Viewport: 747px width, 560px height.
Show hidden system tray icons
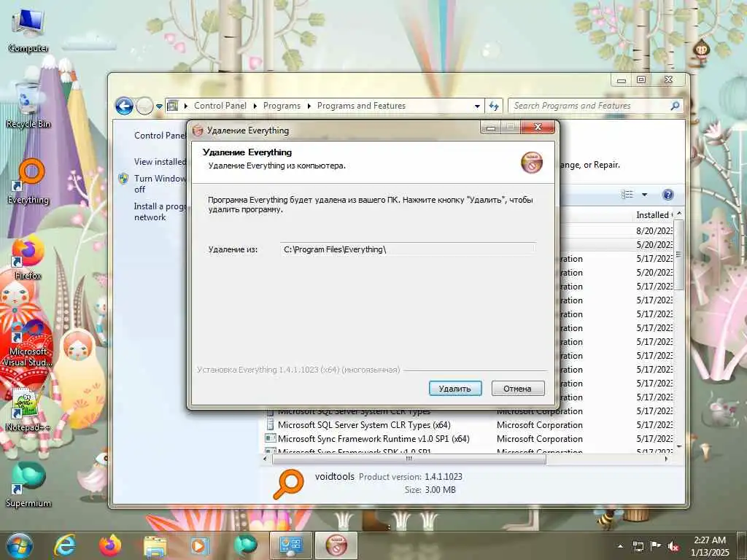tap(620, 546)
